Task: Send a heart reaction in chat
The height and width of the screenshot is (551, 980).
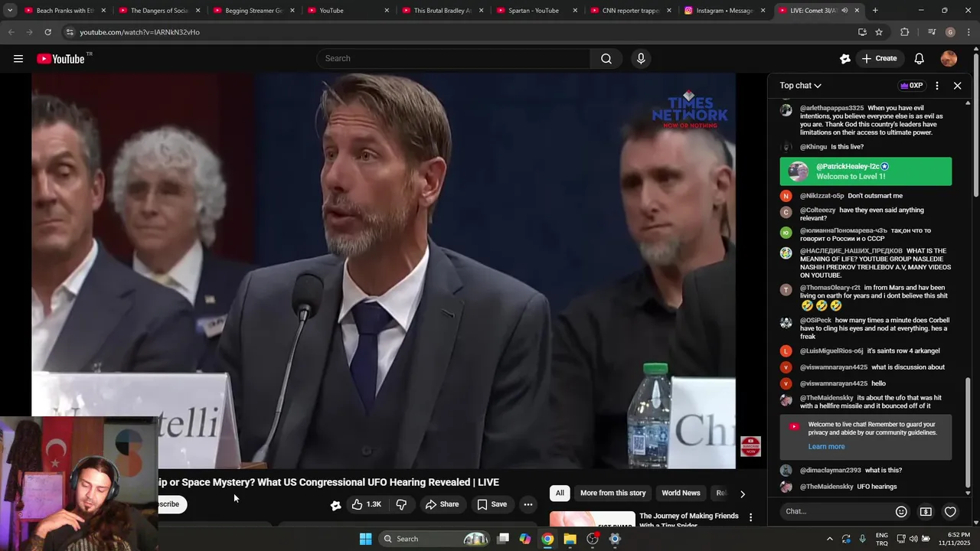Action: tap(950, 512)
